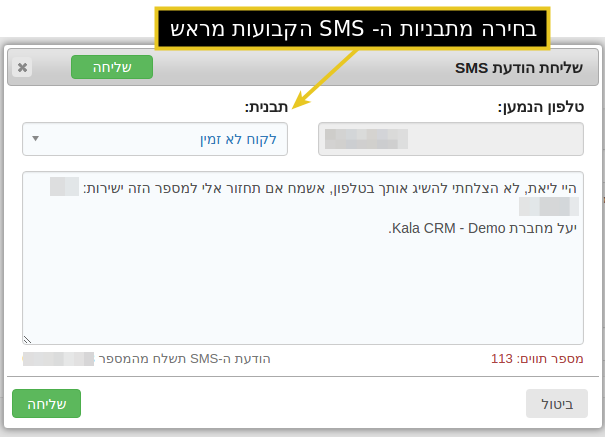Click the bottom green שליחה send button
This screenshot has width=607, height=438.
click(x=46, y=404)
